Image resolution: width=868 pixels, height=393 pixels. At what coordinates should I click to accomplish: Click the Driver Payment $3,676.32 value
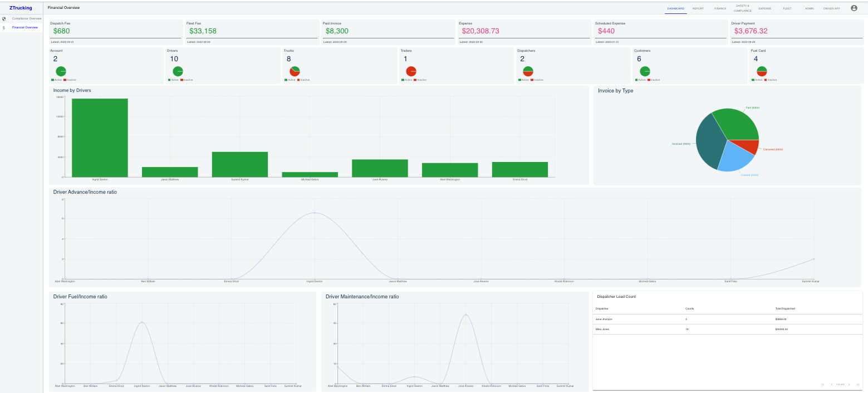[751, 31]
